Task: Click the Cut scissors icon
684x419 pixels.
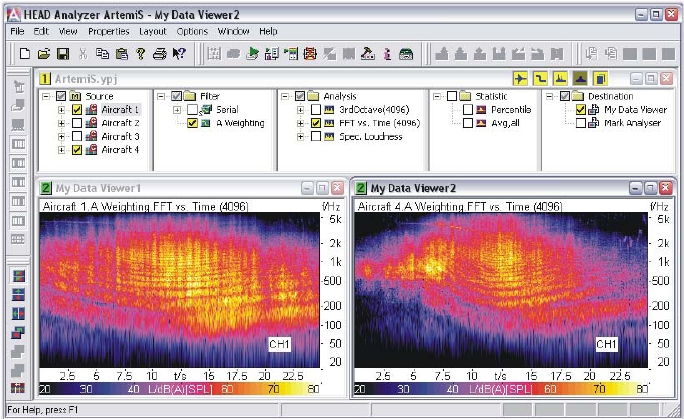Action: tap(83, 54)
